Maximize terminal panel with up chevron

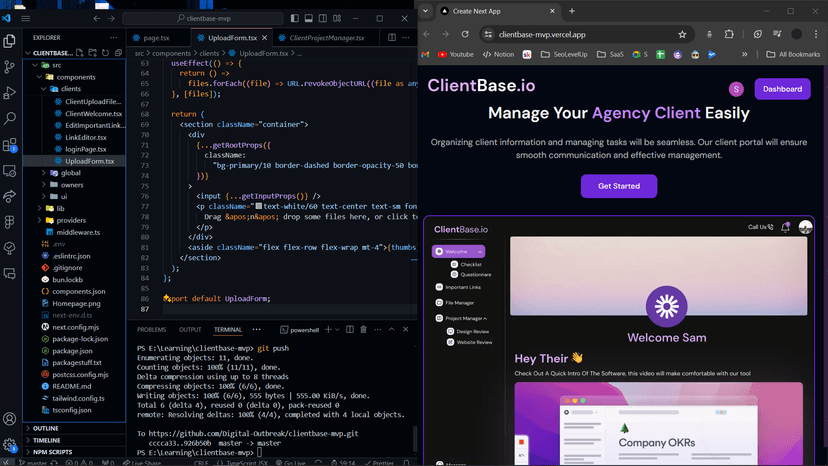click(x=392, y=329)
